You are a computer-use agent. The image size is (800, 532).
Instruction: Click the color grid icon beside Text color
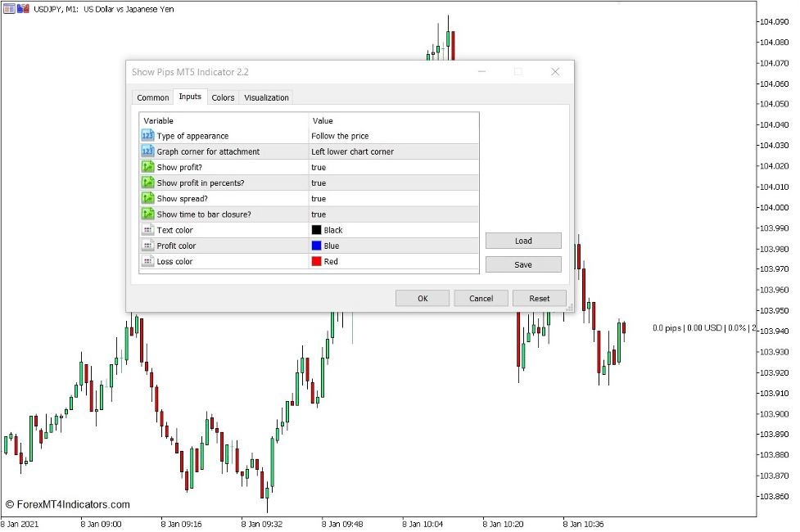pos(147,230)
